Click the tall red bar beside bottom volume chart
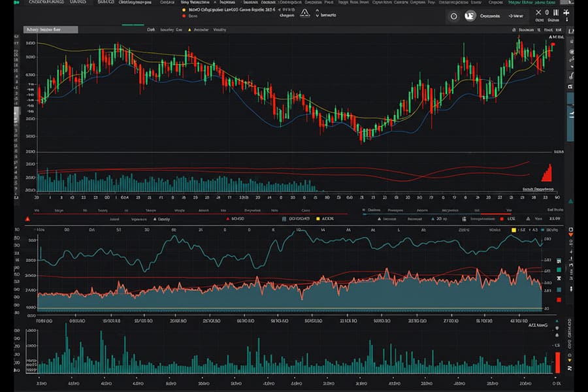Screen dimensions: 588x392 (x=558, y=363)
